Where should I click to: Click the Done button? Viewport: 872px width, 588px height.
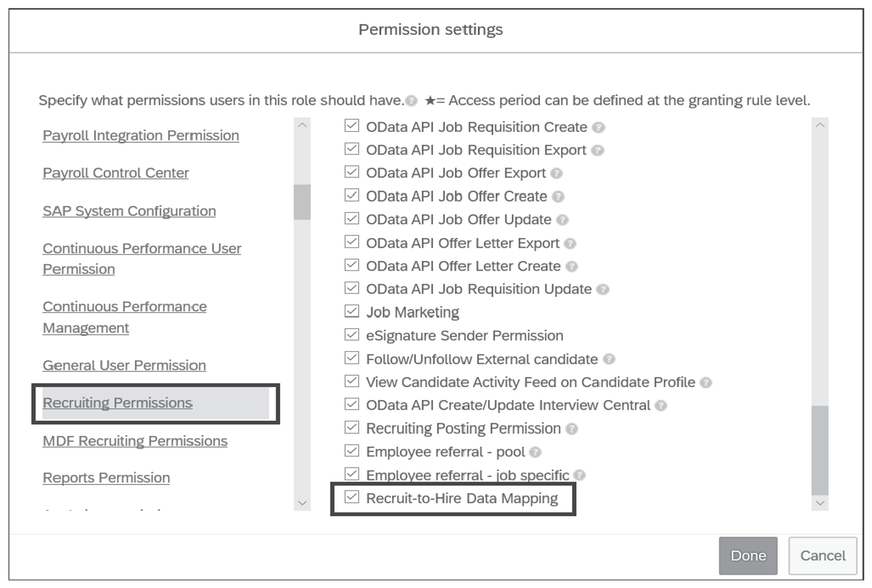click(748, 555)
